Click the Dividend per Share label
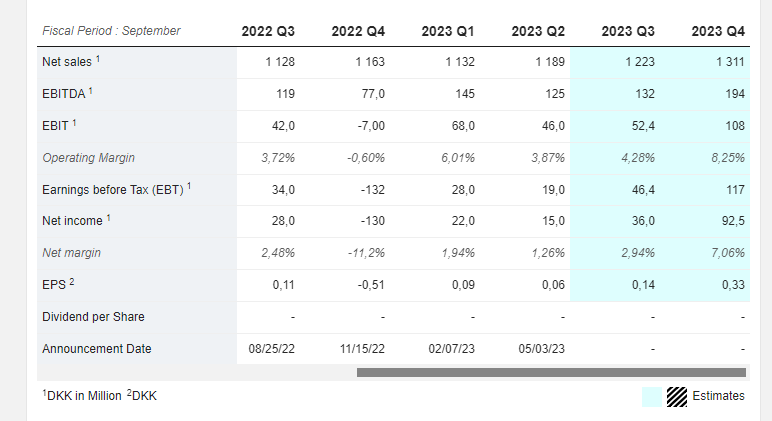The width and height of the screenshot is (772, 421). point(94,317)
